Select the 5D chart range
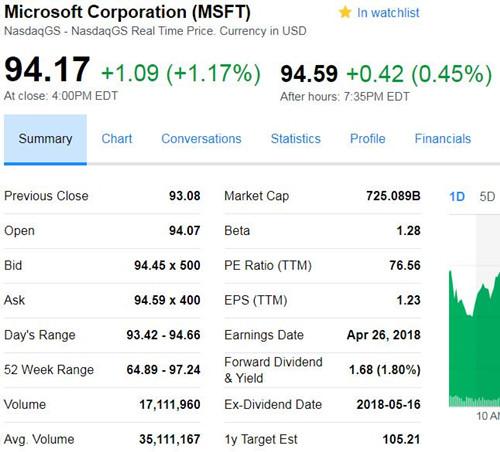 [x=487, y=197]
